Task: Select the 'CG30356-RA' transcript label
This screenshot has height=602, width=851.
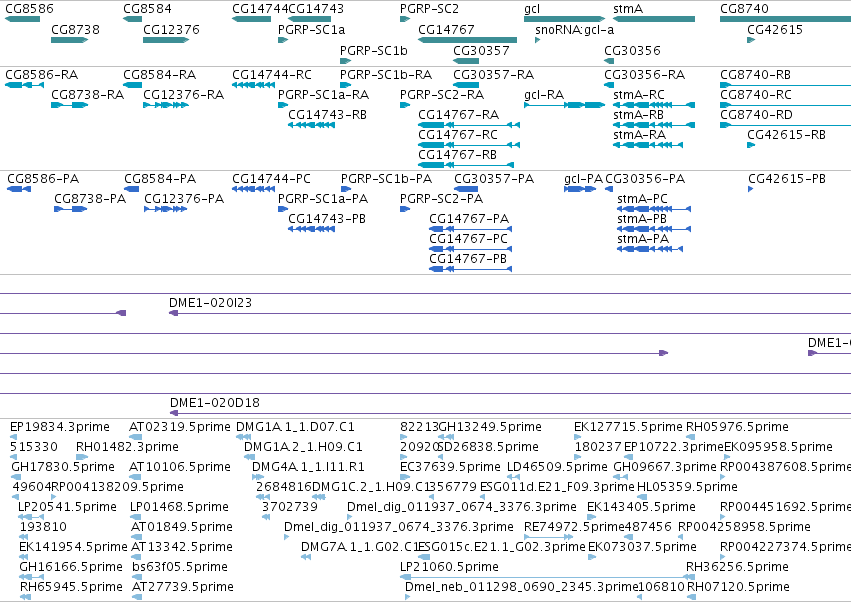Action: coord(645,74)
